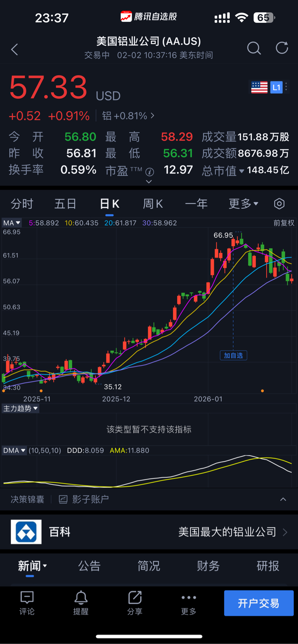The height and width of the screenshot is (644, 298).
Task: Open the three-dot menu beside L1
Action: [x=286, y=88]
